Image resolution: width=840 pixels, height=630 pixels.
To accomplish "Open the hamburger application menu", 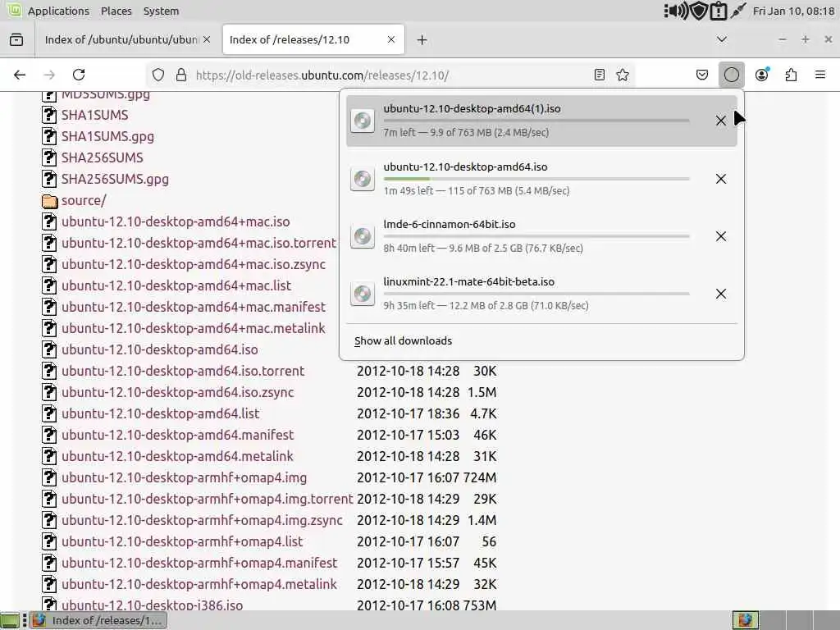I will (820, 75).
